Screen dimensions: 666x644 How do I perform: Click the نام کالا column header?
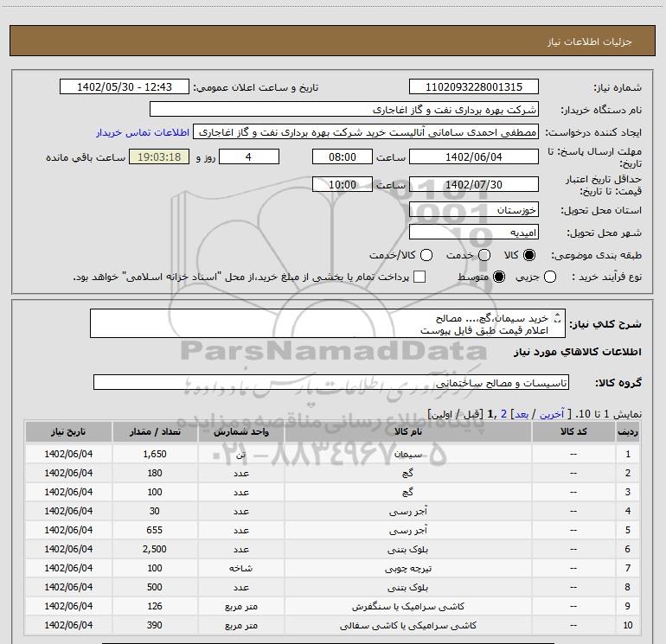point(407,431)
